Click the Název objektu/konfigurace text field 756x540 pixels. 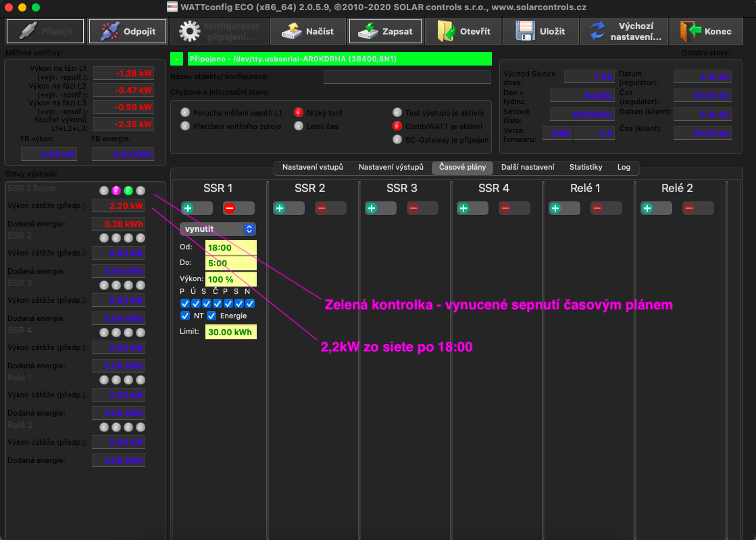click(407, 76)
